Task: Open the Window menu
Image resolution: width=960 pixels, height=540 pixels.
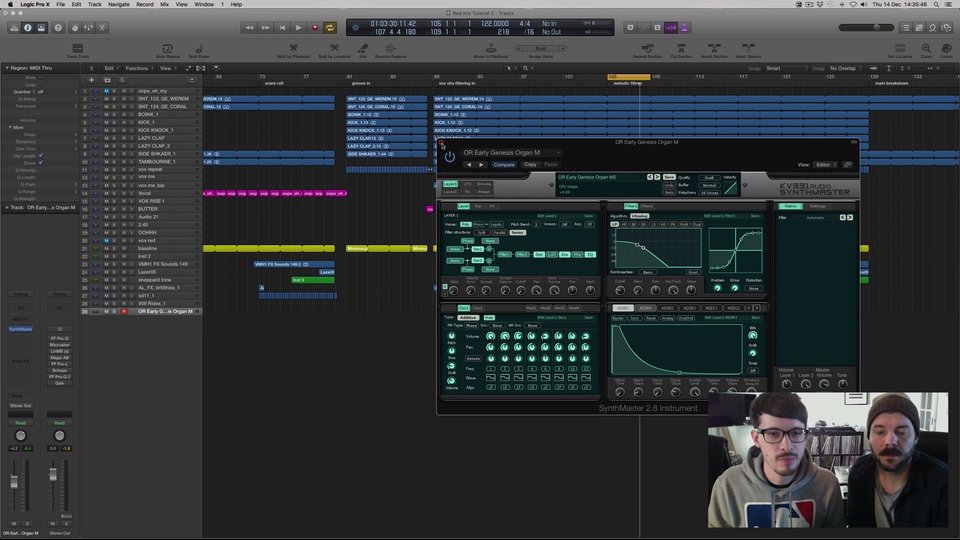Action: pos(204,4)
